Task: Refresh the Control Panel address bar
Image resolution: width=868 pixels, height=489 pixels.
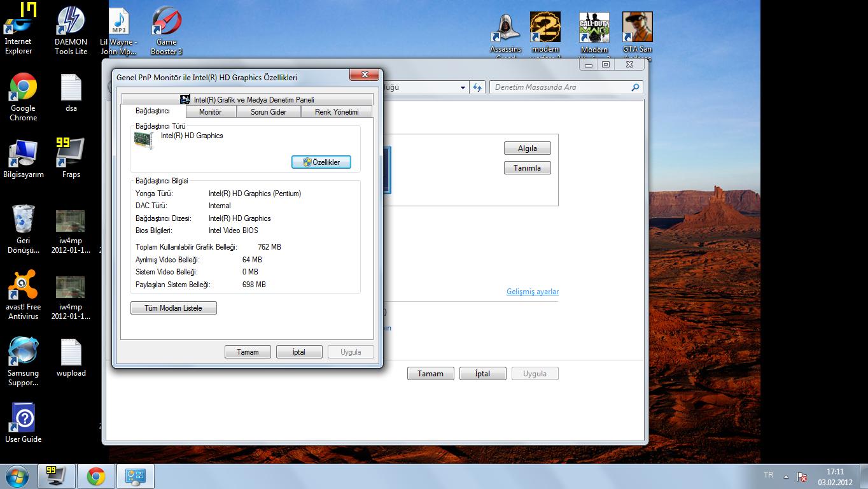Action: 477,87
